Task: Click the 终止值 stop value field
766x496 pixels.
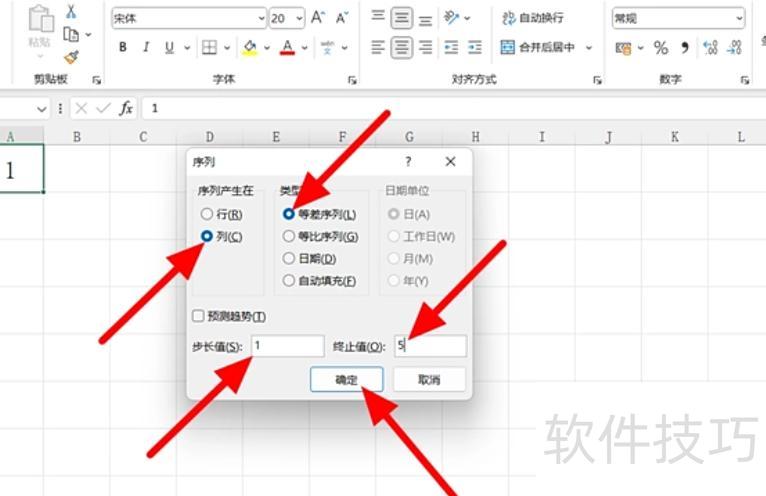Action: [430, 345]
